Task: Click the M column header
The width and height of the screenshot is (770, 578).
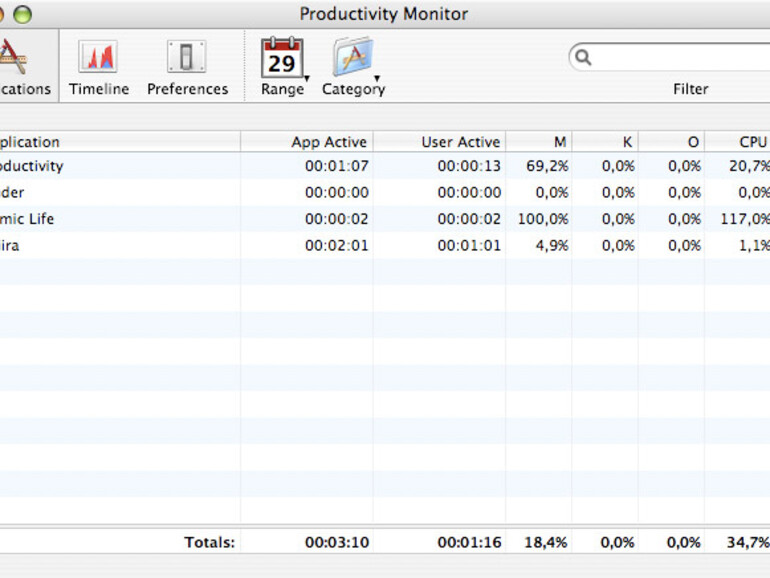Action: click(x=539, y=142)
